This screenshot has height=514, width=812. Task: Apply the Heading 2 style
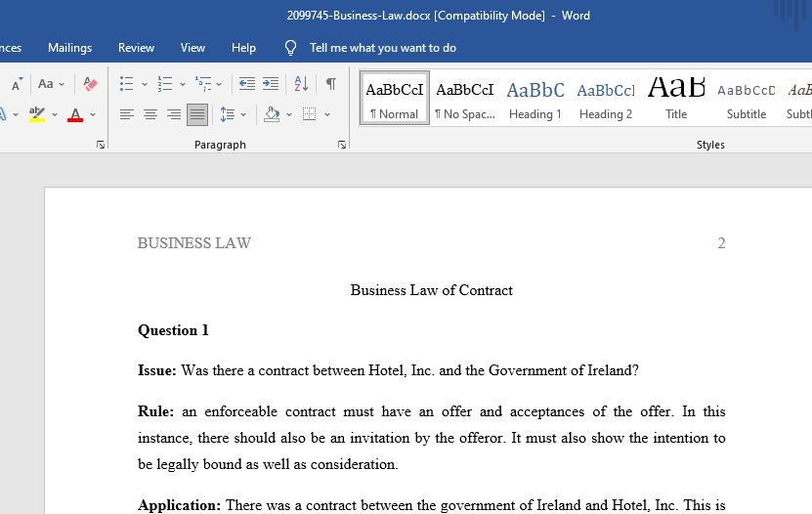pyautogui.click(x=606, y=99)
